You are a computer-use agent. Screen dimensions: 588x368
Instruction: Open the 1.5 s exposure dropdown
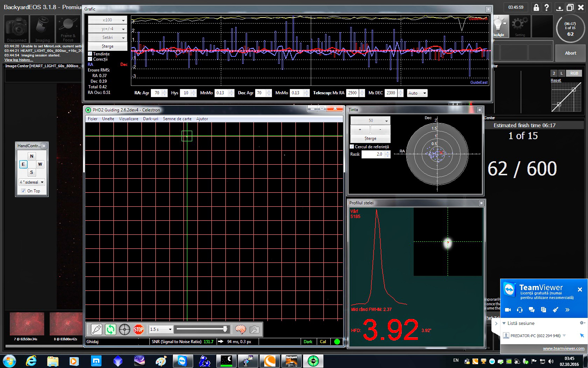pos(161,329)
